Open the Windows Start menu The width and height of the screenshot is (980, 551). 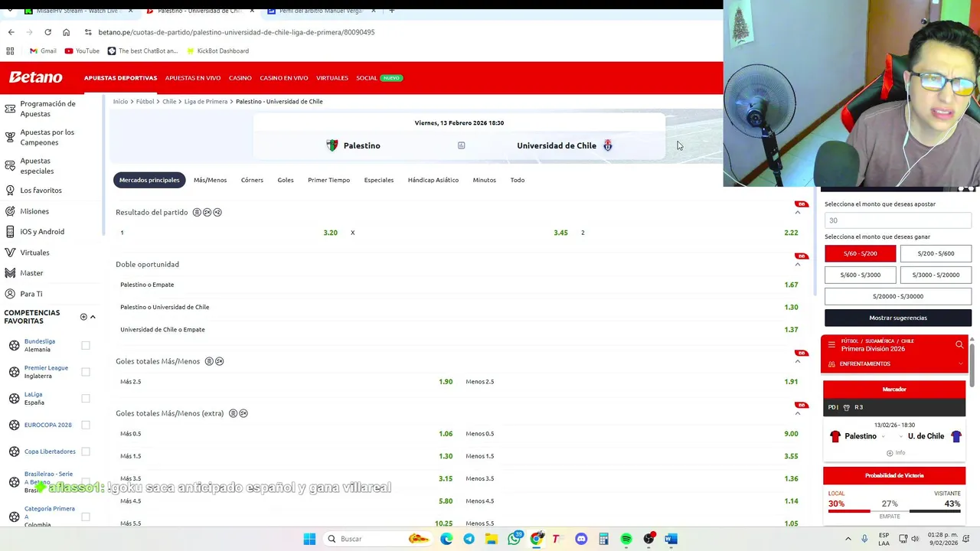[x=309, y=539]
